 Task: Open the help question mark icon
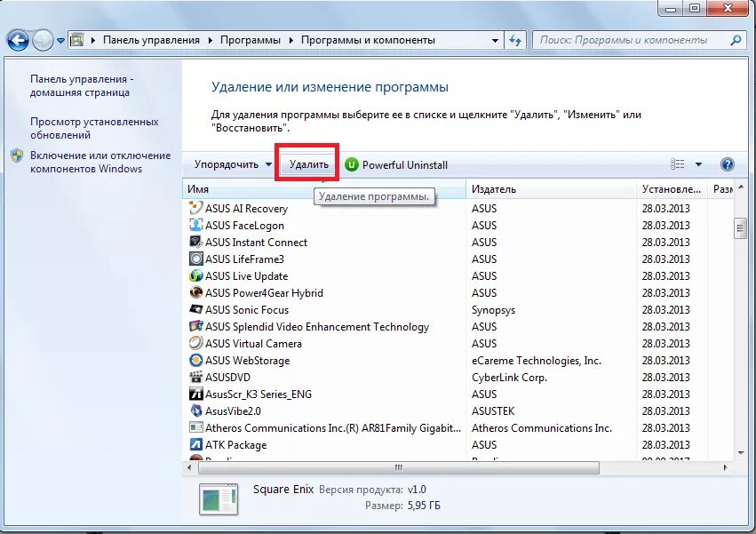click(727, 164)
